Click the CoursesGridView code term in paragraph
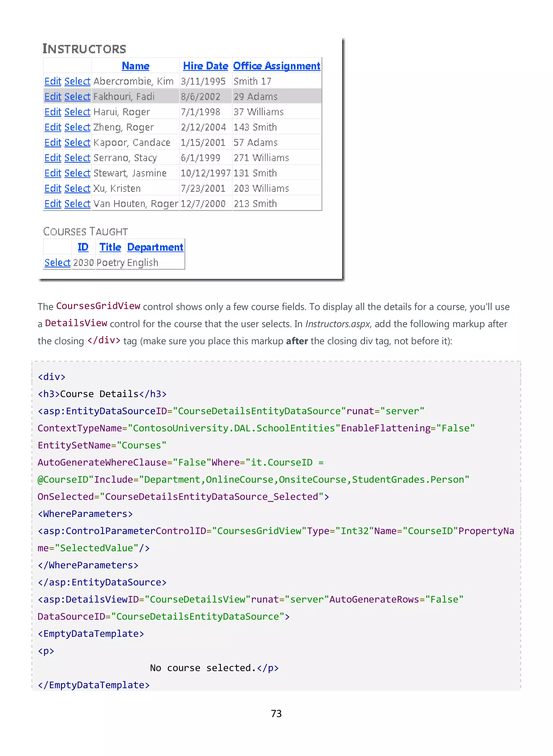Viewport: 553px width, 756px height. pos(98,306)
